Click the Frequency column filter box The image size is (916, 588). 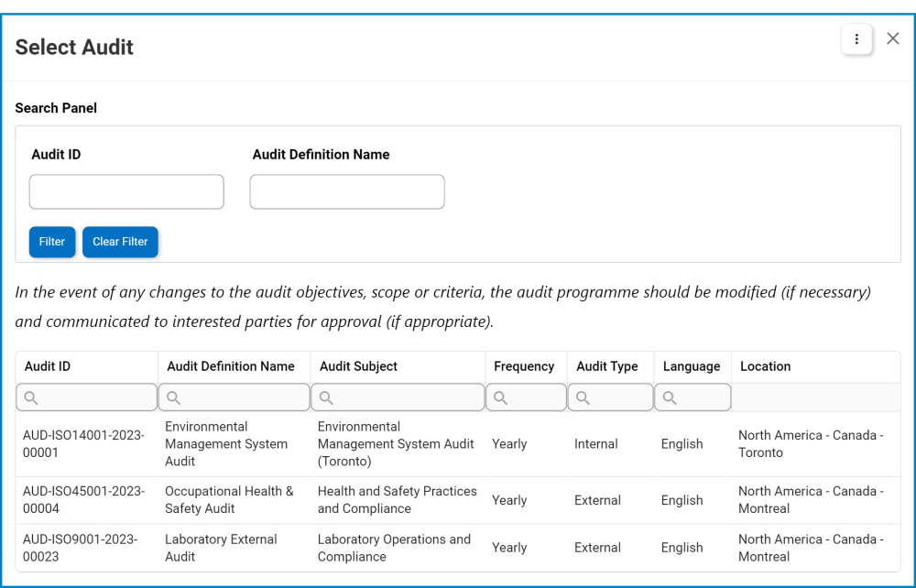coord(525,397)
